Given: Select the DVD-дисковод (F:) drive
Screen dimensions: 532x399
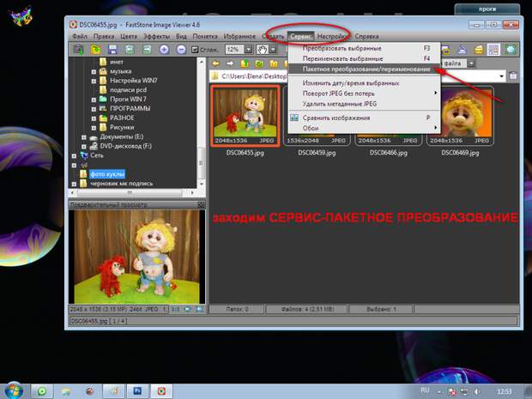Looking at the screenshot, I should click(x=125, y=146).
